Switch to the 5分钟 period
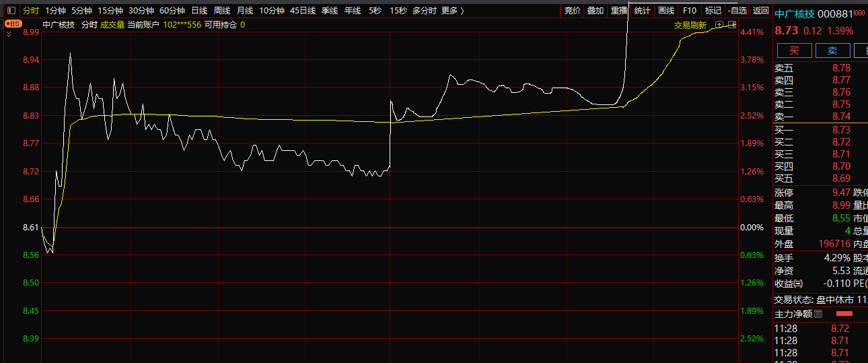Screen dimensions: 868x363 tap(81, 11)
